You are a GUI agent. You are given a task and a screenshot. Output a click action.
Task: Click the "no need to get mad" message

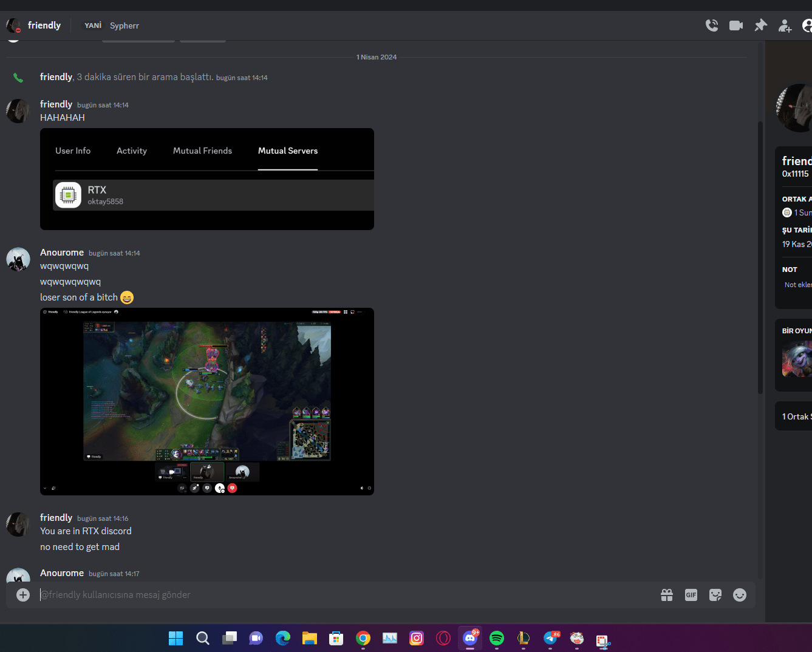coord(80,547)
